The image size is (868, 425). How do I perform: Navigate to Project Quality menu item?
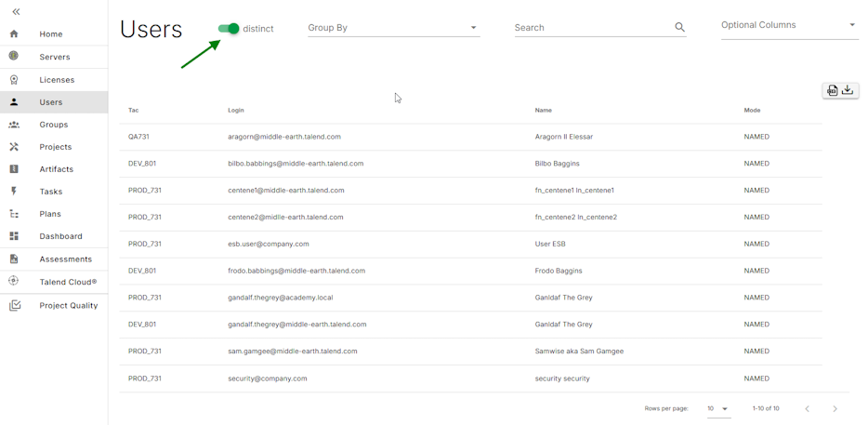click(68, 305)
